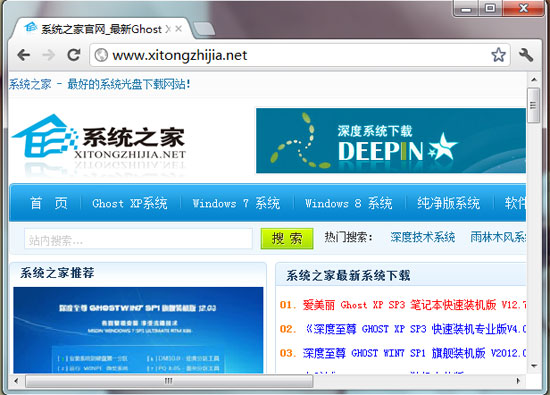This screenshot has width=550, height=395.
Task: Select the Windows 7 系统 menu item
Action: [236, 203]
